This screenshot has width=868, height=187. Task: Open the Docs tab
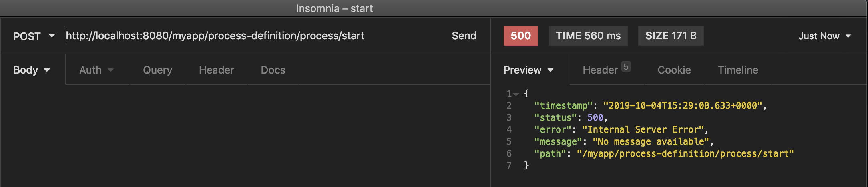(273, 70)
